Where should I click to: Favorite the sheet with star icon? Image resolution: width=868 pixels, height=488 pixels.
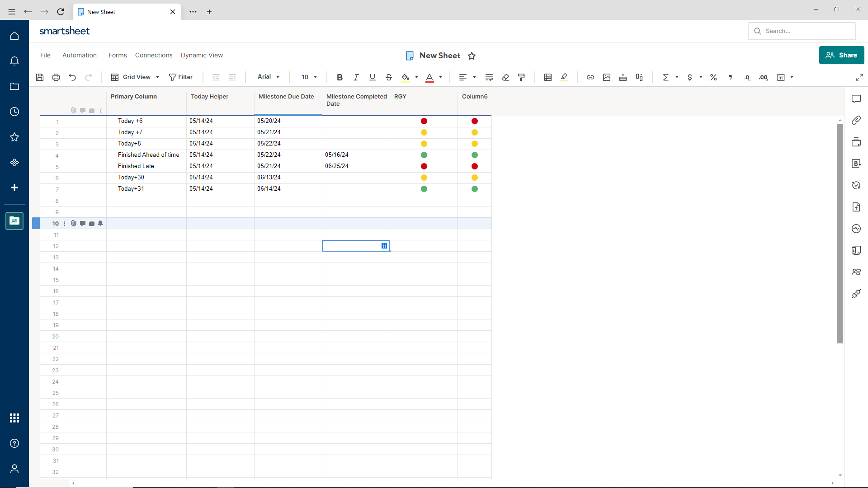tap(472, 56)
